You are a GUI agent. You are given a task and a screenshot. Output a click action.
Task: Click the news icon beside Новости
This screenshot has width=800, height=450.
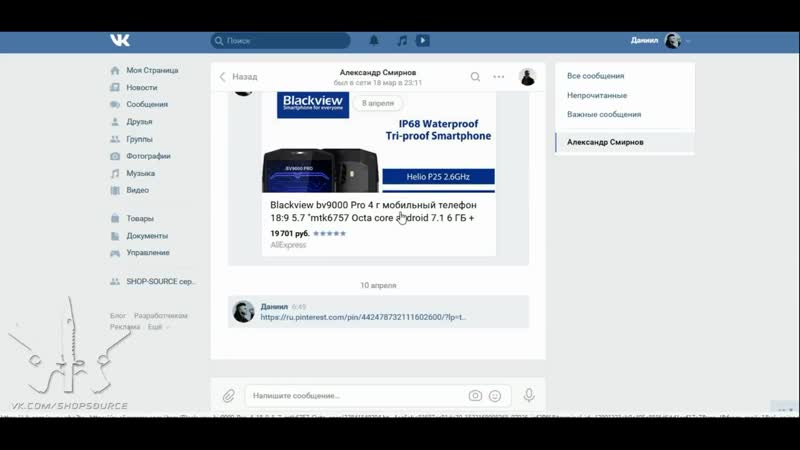(115, 87)
